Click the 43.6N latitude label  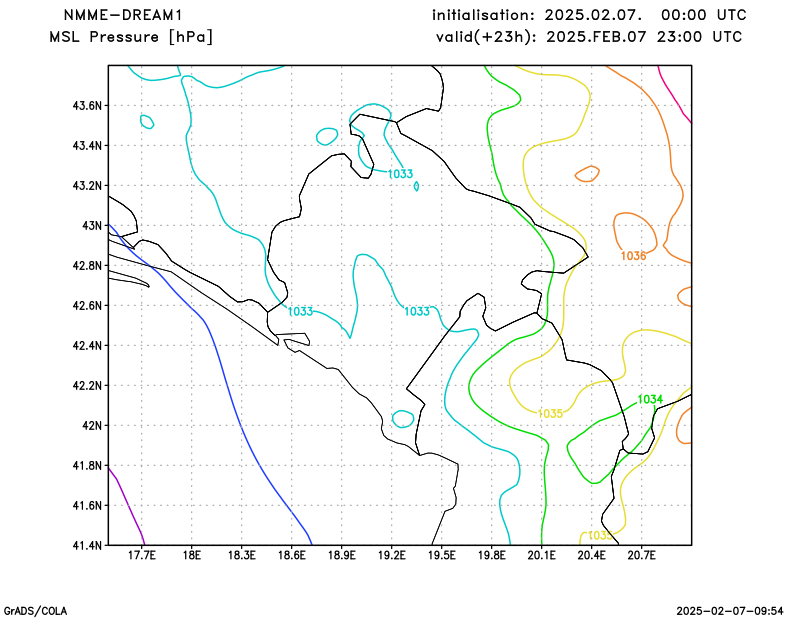click(x=87, y=106)
